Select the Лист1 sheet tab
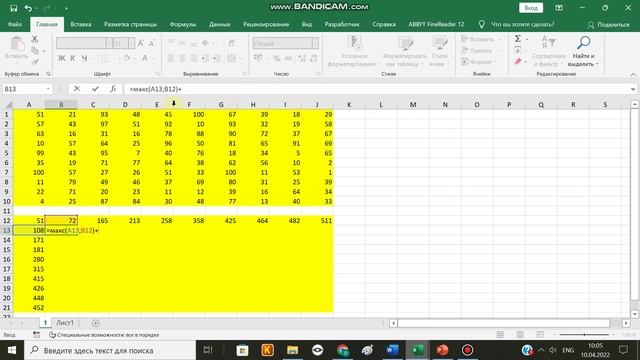The image size is (640, 360). (x=65, y=322)
